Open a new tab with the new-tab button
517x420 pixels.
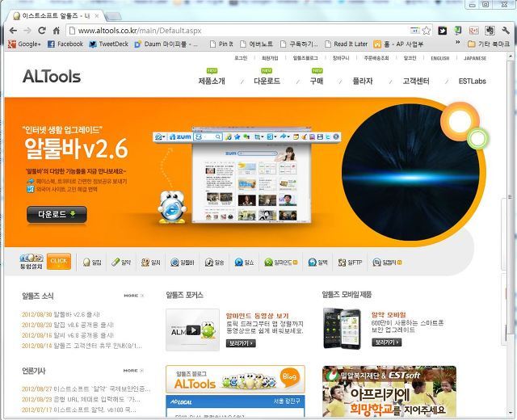[x=113, y=16]
